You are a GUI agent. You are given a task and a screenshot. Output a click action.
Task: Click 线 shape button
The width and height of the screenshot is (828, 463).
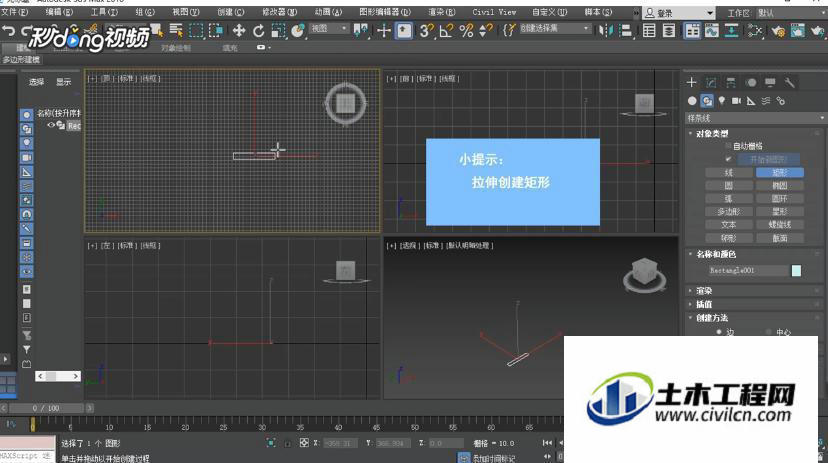[729, 173]
